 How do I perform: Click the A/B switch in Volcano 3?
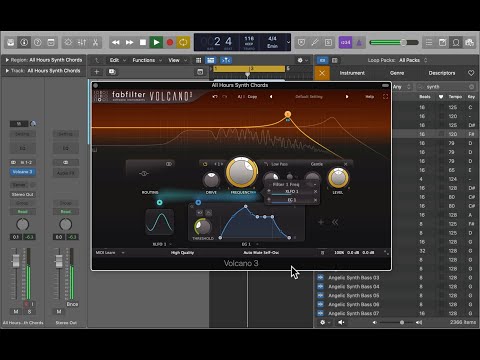tap(240, 97)
